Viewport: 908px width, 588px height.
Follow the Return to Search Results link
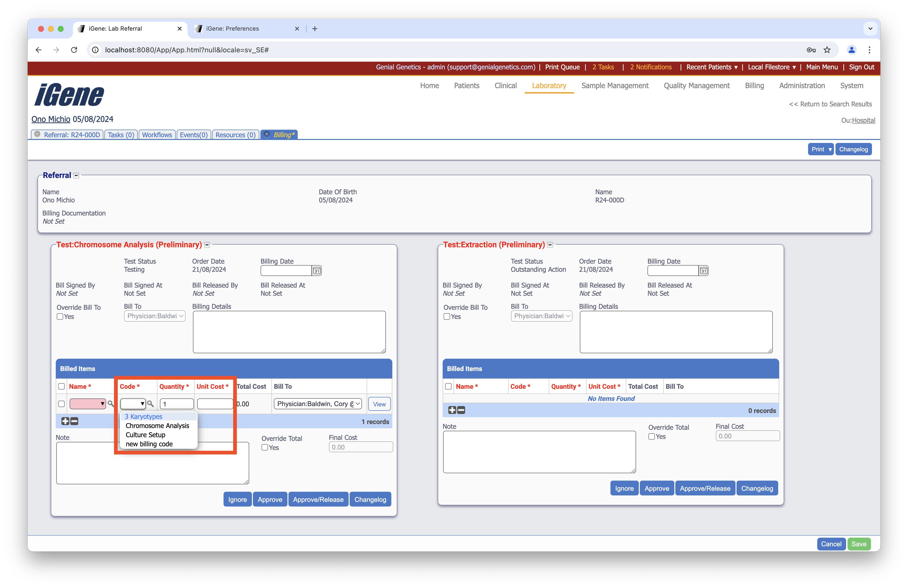click(830, 104)
